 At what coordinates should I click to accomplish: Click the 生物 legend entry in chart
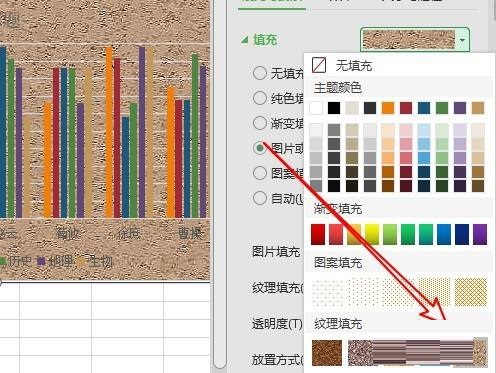point(95,261)
